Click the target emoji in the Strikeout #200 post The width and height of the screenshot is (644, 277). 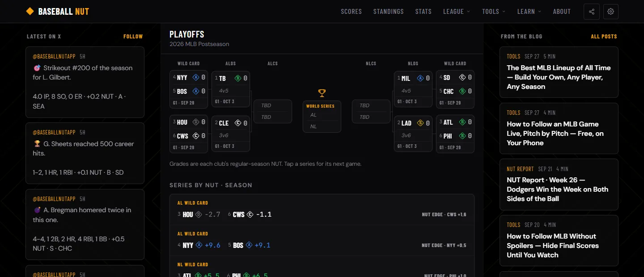(37, 68)
